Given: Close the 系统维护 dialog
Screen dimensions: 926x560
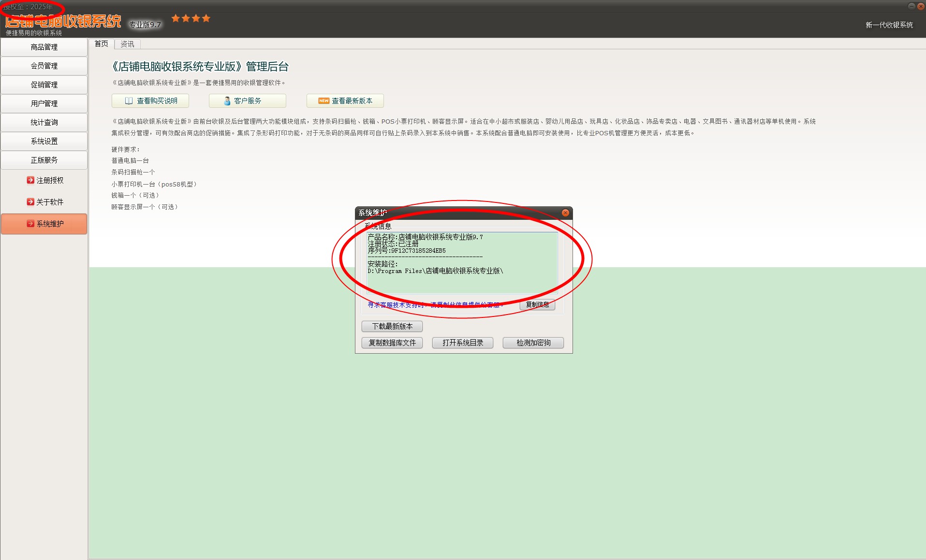Looking at the screenshot, I should click(x=565, y=213).
